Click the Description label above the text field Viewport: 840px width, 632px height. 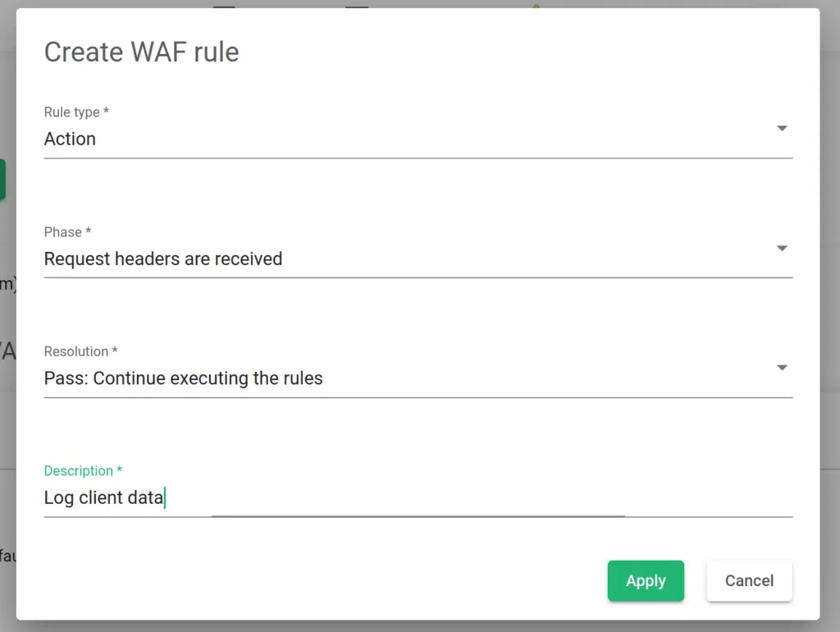point(77,470)
